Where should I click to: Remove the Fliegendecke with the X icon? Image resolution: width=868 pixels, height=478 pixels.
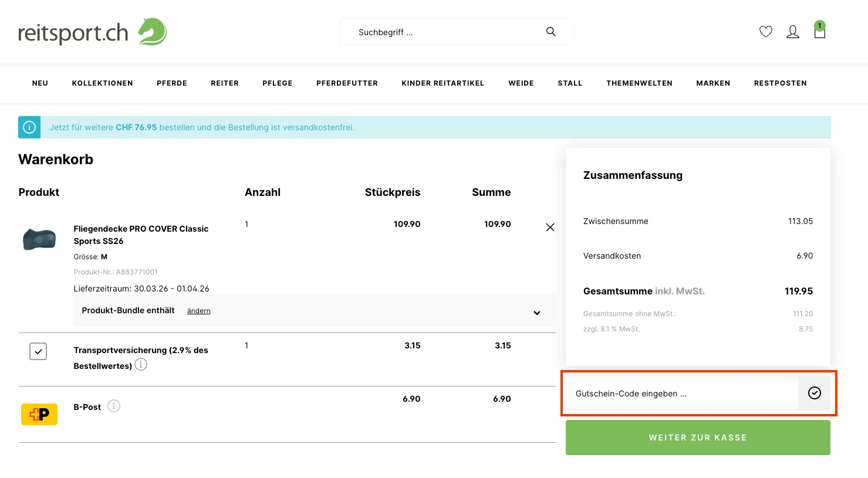click(550, 227)
